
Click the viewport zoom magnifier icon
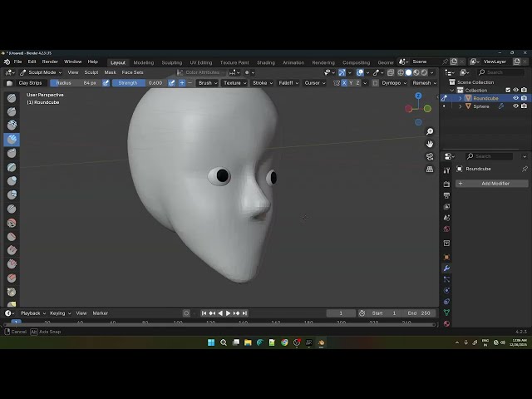430,131
